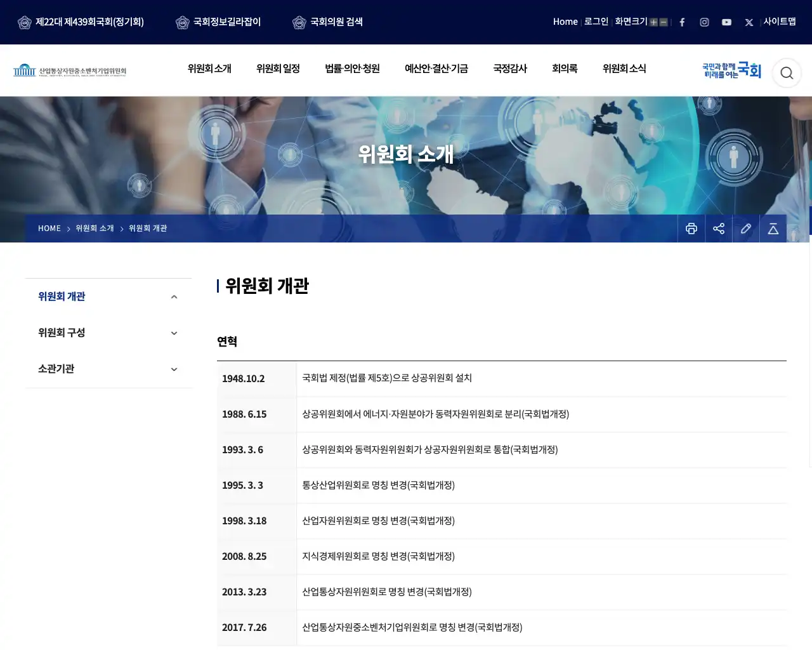Open the 예산안·결산·기금 main menu

coord(436,69)
